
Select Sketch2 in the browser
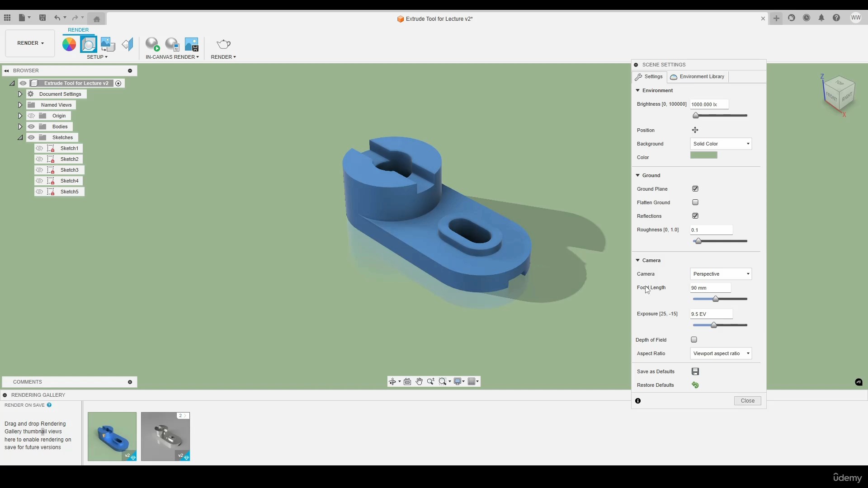[x=69, y=159]
